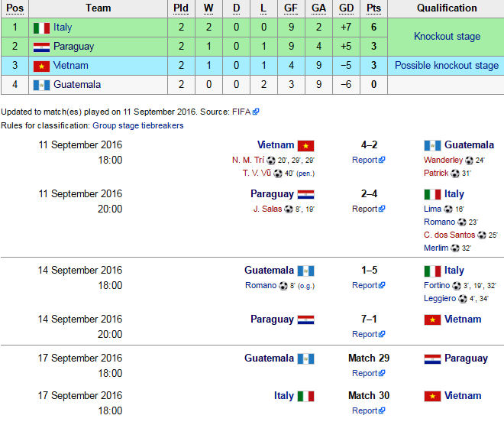Open player link N. M. Trí
Image resolution: width=504 pixels, height=425 pixels.
click(248, 160)
